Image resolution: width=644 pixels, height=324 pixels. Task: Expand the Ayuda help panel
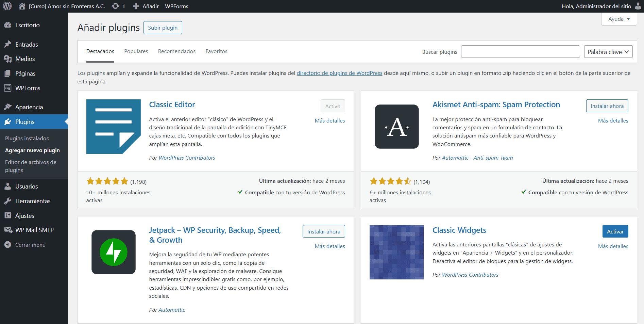click(619, 19)
